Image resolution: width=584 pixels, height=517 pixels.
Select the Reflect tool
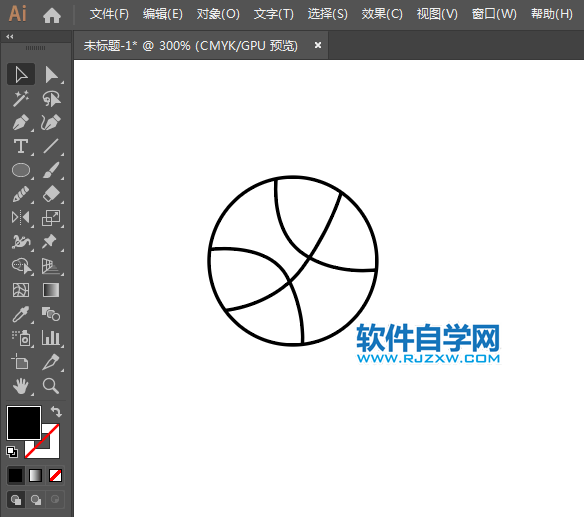pos(21,218)
